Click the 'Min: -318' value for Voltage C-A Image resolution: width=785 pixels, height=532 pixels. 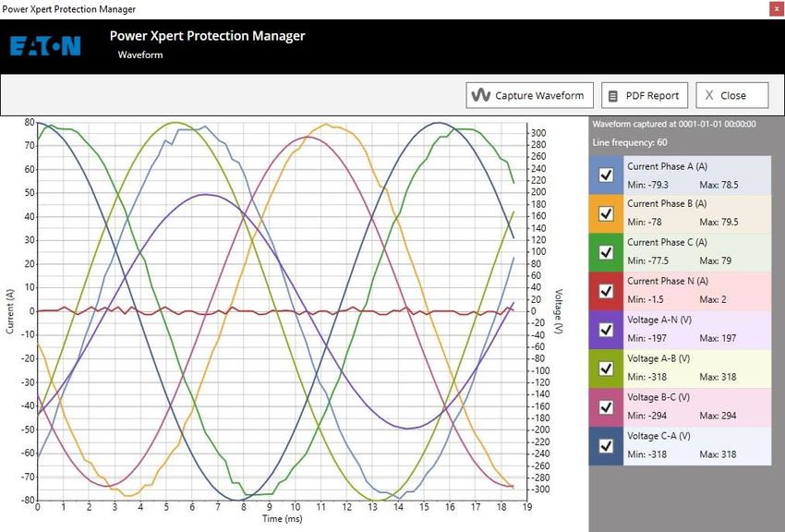pyautogui.click(x=646, y=454)
